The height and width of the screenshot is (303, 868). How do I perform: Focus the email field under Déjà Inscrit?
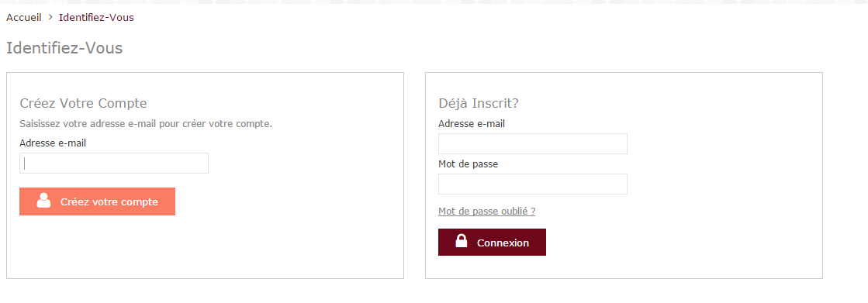pyautogui.click(x=533, y=144)
